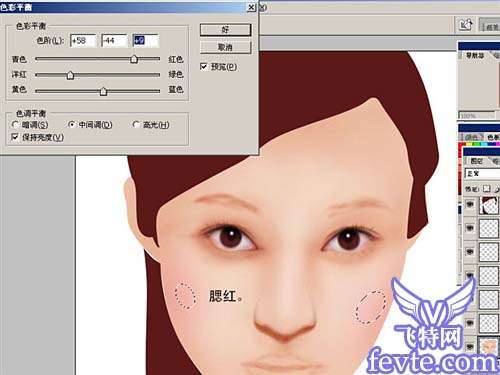Select the 暗调 shadows radio button
Screen dimensions: 500x375
[x=15, y=125]
